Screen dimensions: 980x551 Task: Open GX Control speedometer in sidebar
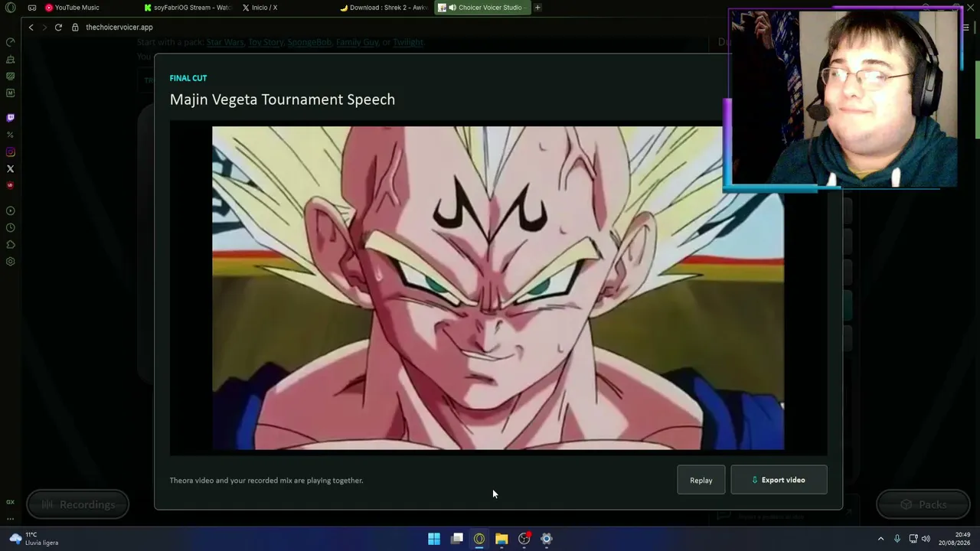coord(11,42)
